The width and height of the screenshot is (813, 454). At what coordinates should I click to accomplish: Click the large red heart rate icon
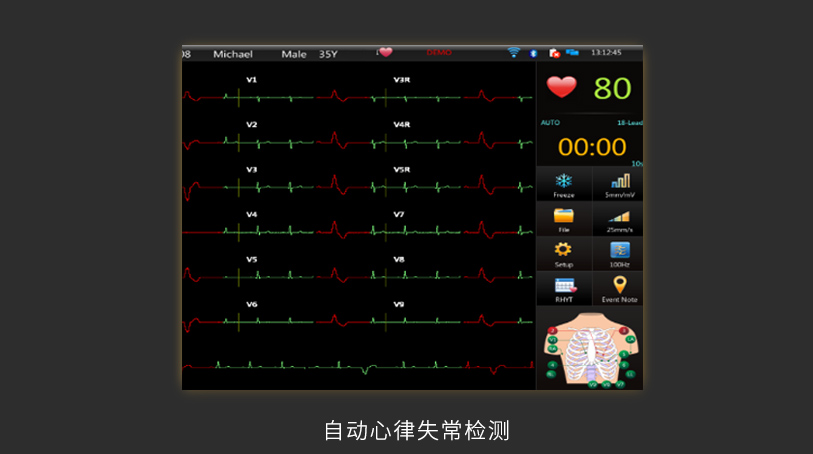click(x=562, y=87)
